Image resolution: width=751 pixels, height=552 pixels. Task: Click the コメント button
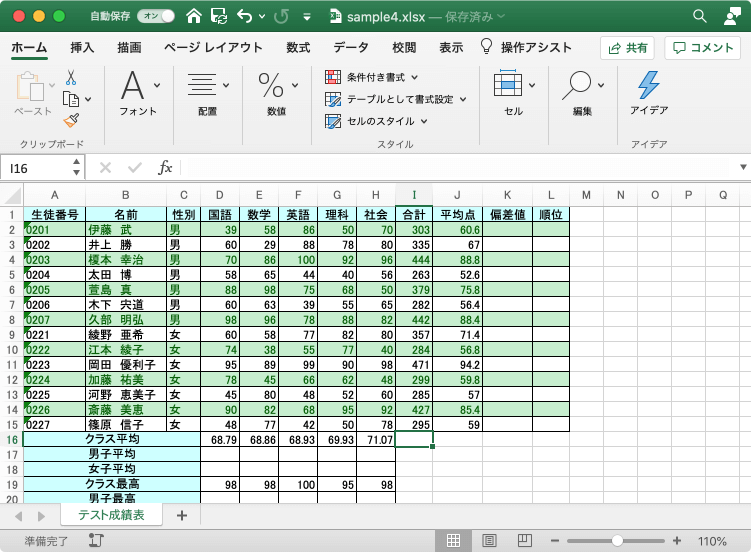(x=703, y=48)
